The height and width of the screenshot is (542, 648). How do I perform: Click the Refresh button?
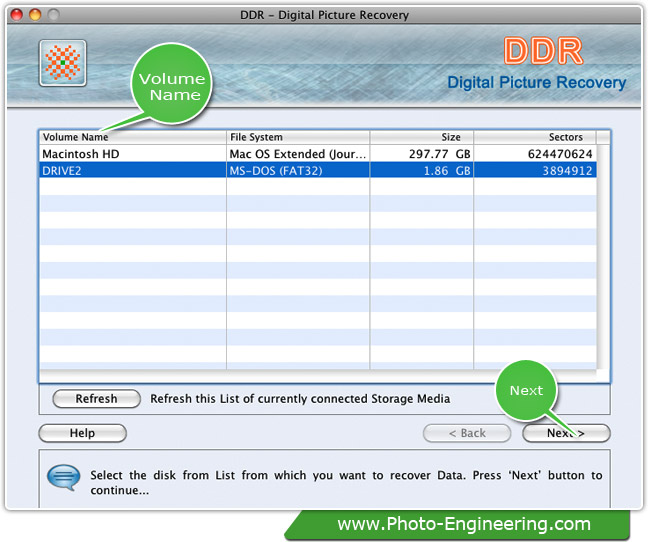tap(96, 399)
